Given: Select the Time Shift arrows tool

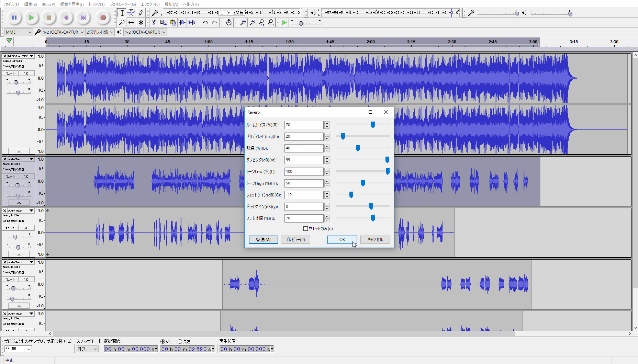Looking at the screenshot, I should [131, 23].
